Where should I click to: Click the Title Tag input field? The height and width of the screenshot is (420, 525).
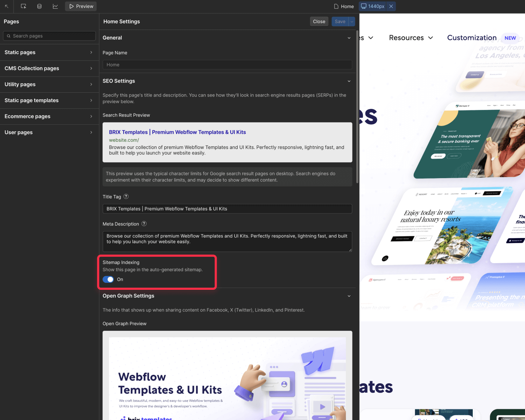(x=227, y=209)
